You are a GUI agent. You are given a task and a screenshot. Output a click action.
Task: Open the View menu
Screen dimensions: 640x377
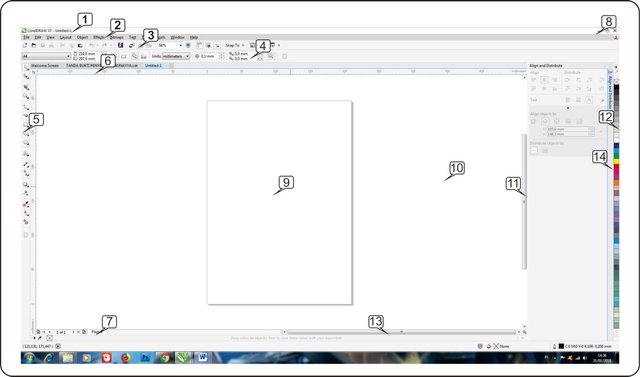[50, 37]
